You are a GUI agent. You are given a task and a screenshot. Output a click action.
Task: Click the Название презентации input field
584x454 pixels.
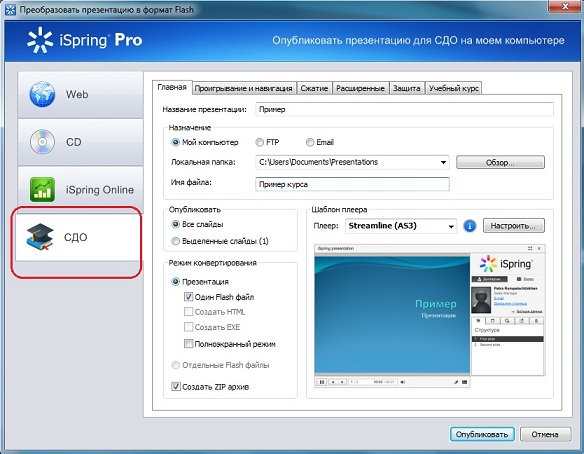pyautogui.click(x=404, y=109)
